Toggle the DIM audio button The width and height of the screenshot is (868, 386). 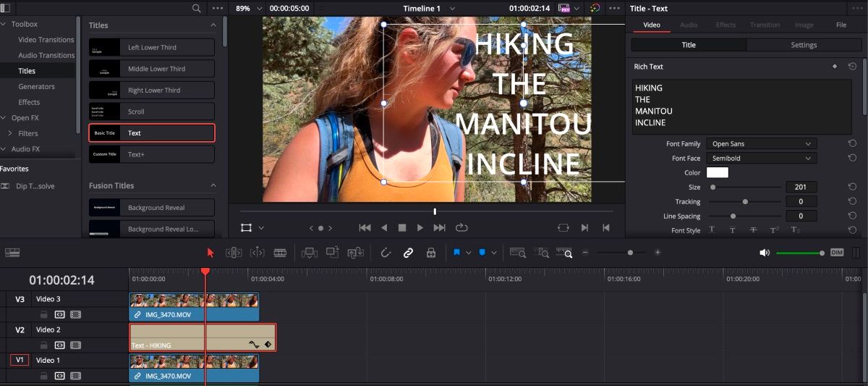pos(837,253)
